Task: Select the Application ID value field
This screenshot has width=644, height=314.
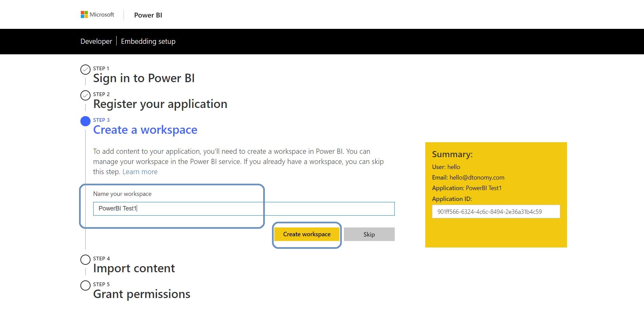Action: click(x=496, y=211)
